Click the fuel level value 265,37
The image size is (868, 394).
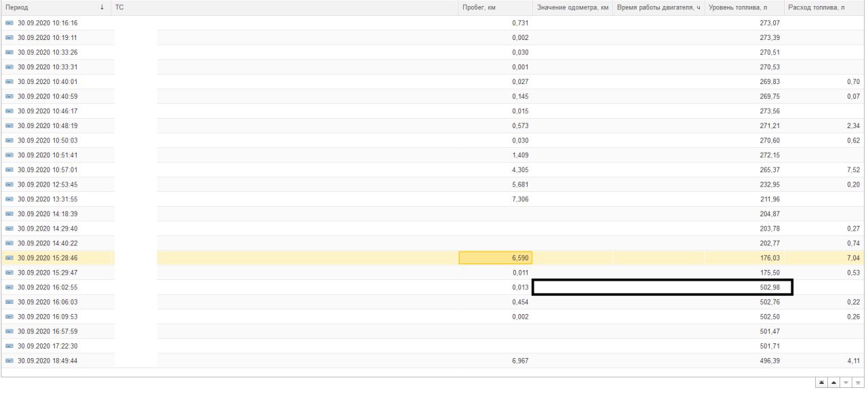[x=770, y=170]
